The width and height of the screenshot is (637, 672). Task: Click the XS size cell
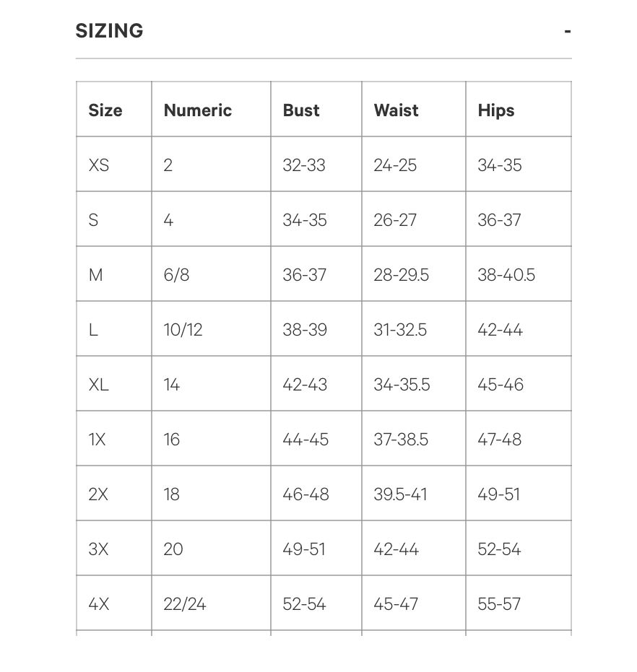99,165
